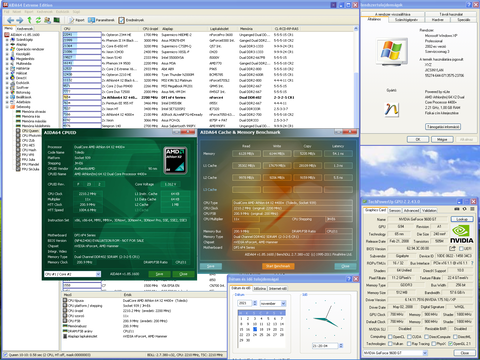This screenshot has width=480, height=360.
Task: Click the AMD Athlon logo in CPUID window
Action: (176, 161)
